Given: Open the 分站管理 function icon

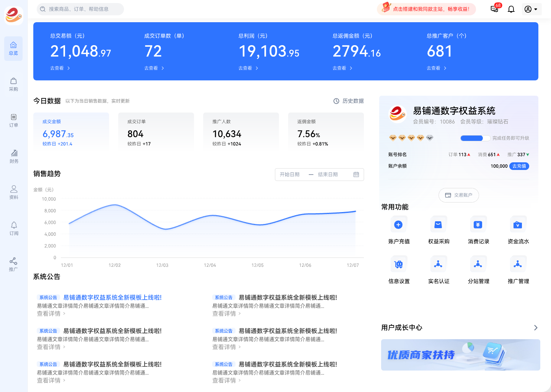Looking at the screenshot, I should (478, 265).
